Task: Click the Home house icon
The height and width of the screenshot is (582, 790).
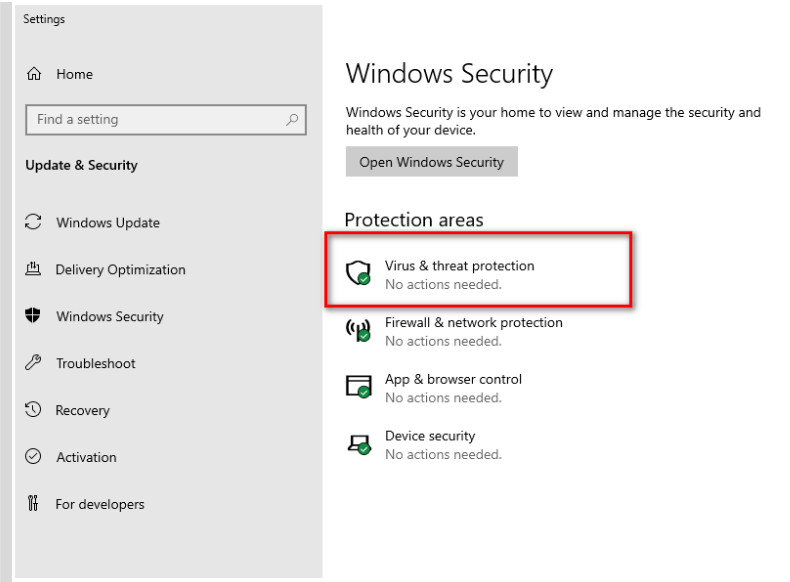Action: click(x=34, y=74)
